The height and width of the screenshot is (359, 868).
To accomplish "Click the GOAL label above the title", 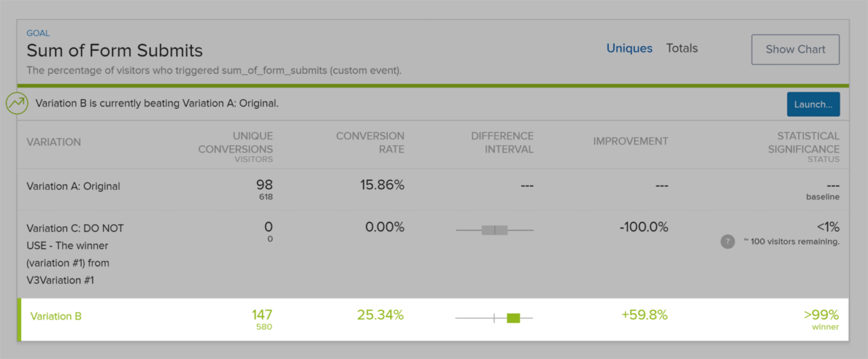I will pyautogui.click(x=38, y=33).
